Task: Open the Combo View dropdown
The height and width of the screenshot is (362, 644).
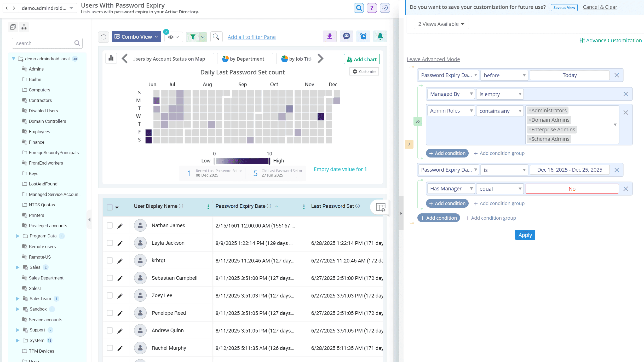Action: click(136, 37)
